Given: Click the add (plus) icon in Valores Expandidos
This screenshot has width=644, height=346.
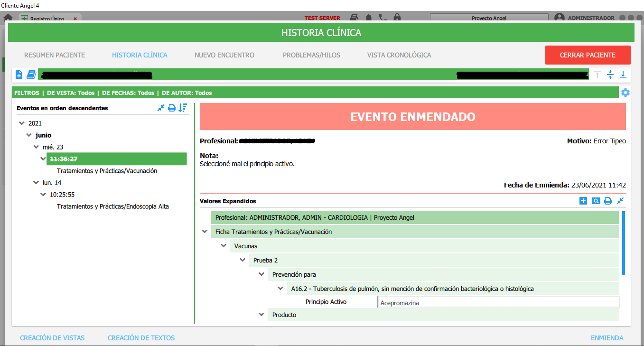Looking at the screenshot, I should click(x=583, y=201).
